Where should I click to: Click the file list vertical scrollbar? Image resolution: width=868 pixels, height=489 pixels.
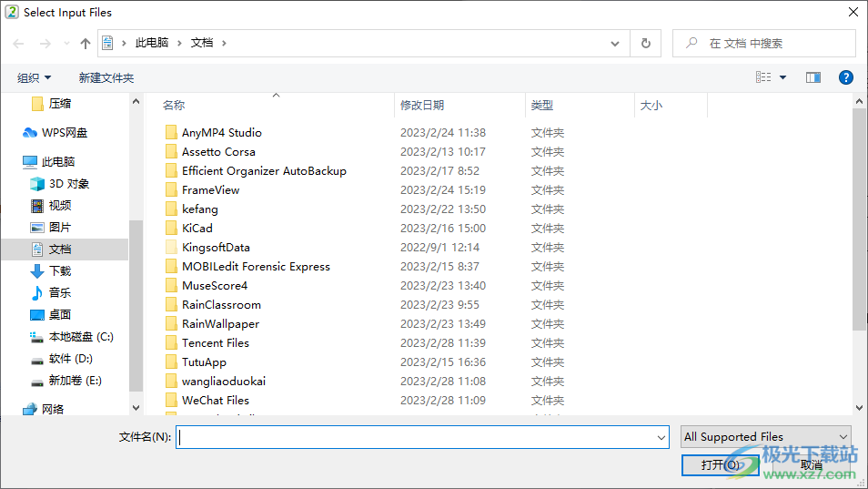click(859, 219)
